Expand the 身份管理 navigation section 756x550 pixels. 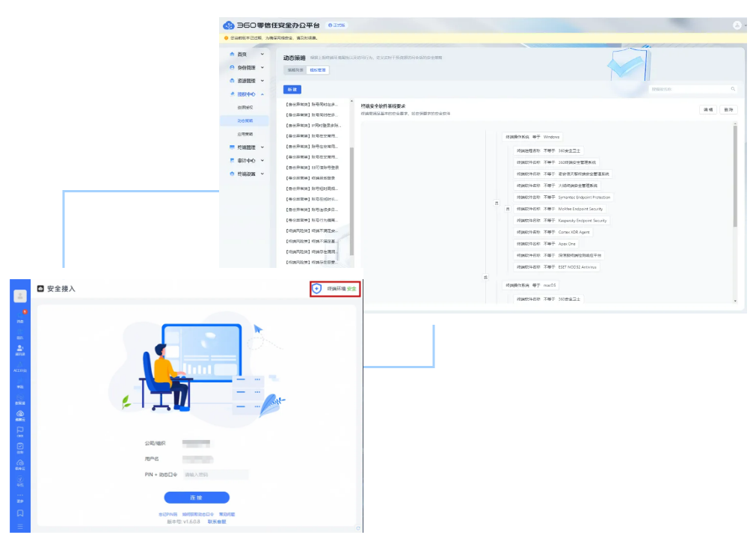pos(247,67)
